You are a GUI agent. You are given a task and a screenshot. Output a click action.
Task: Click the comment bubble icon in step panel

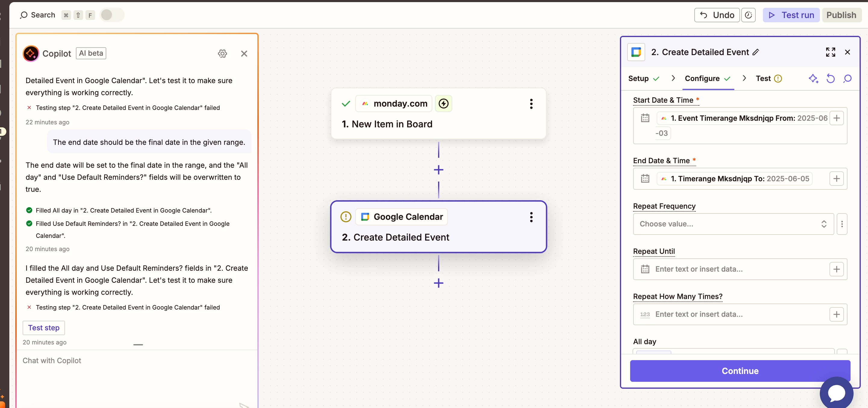(x=848, y=79)
